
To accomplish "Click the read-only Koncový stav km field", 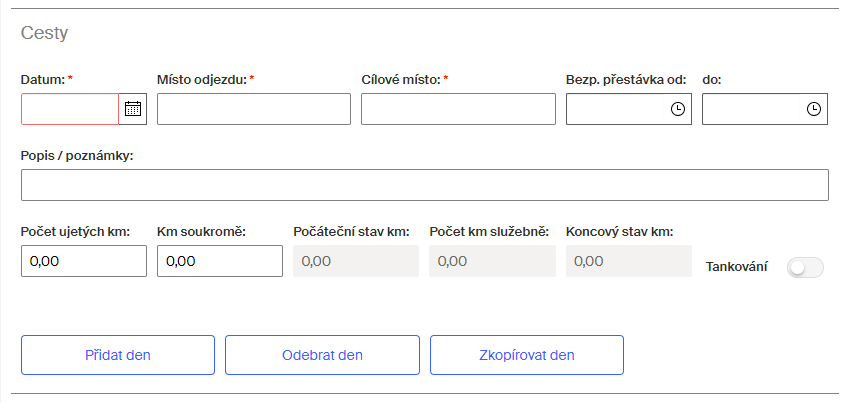I will click(x=629, y=261).
